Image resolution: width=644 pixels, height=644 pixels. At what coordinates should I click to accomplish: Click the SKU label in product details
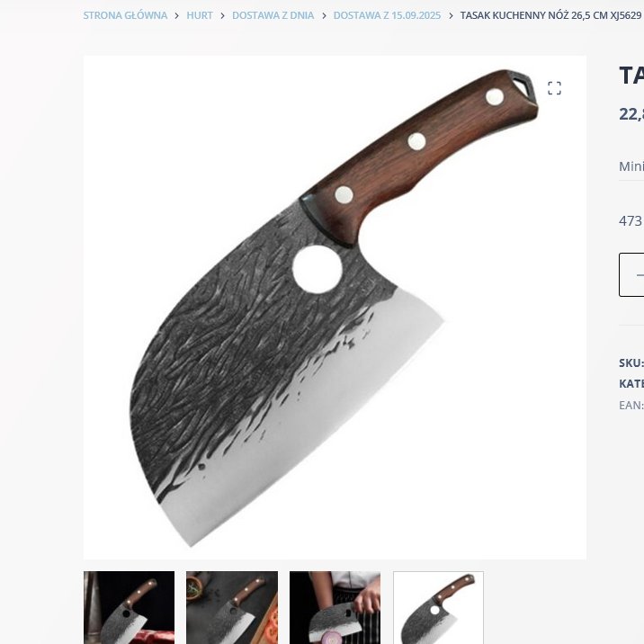click(x=631, y=362)
